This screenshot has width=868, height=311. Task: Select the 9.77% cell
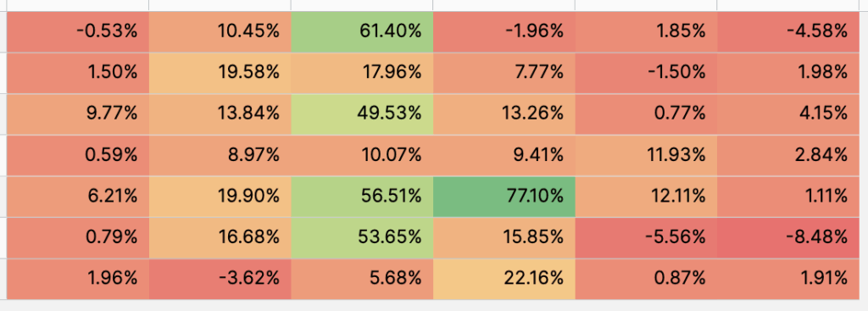[x=77, y=114]
